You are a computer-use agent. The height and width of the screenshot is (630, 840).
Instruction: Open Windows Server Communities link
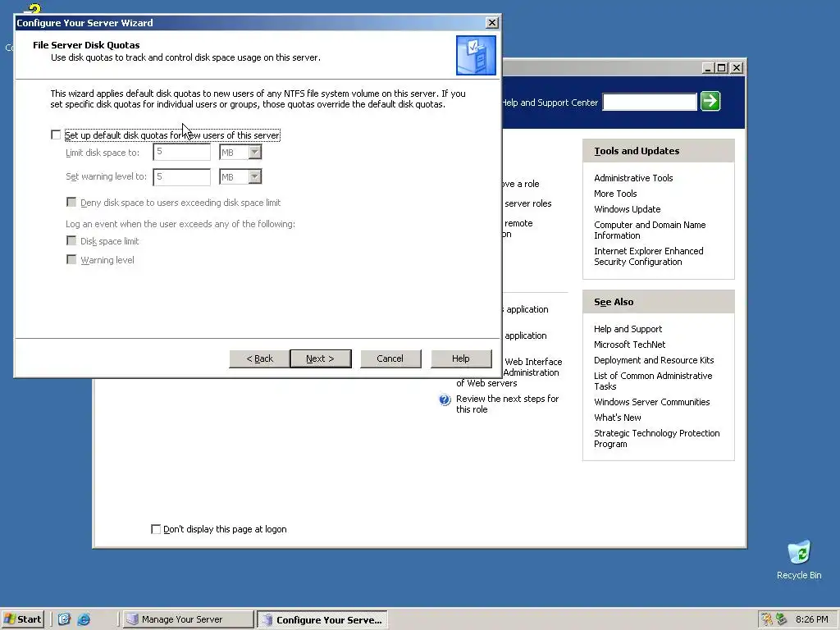click(651, 402)
